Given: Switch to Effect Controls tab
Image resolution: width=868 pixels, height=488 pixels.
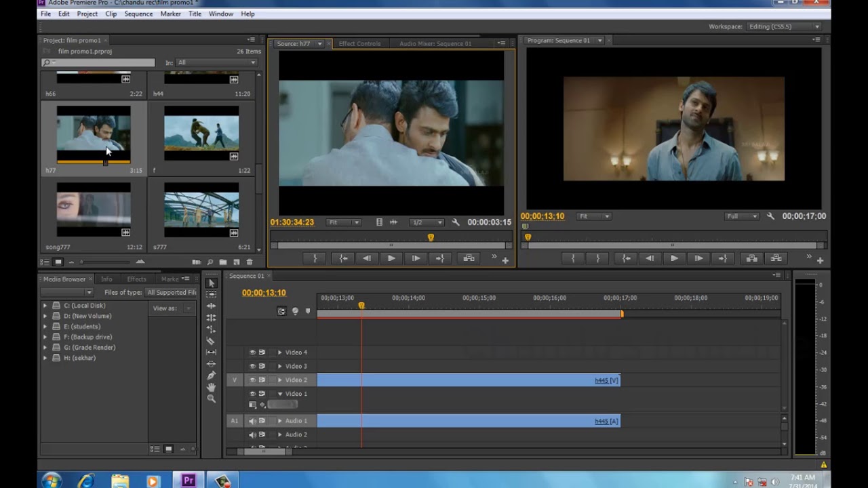Looking at the screenshot, I should point(359,43).
